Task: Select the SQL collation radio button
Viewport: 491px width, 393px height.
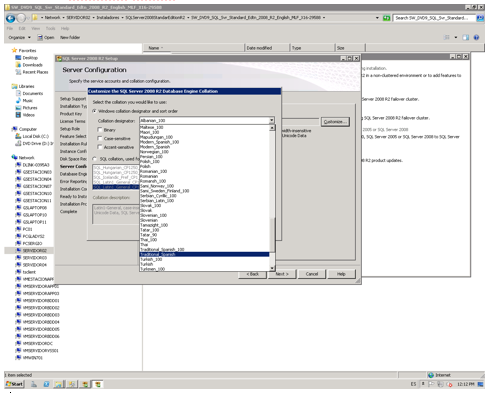Action: coord(95,159)
